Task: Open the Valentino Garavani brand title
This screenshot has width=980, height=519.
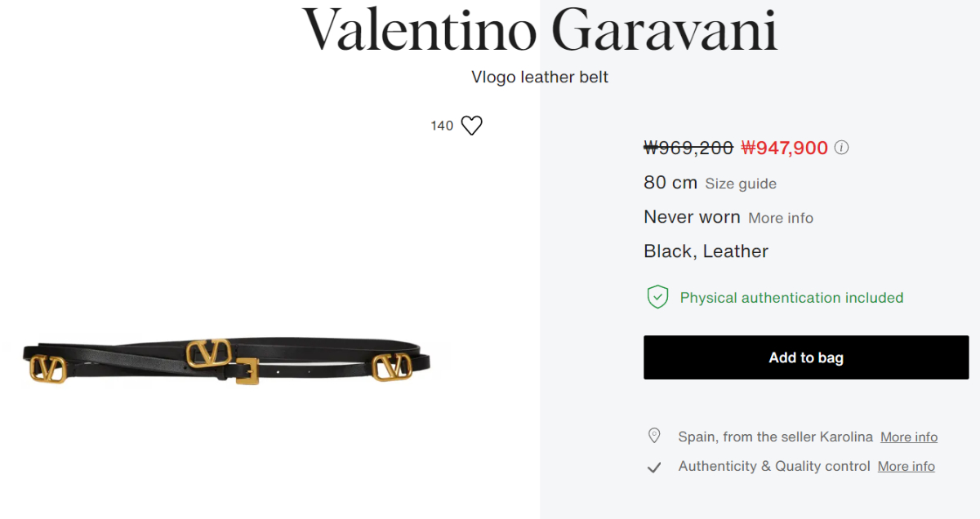Action: (x=540, y=30)
